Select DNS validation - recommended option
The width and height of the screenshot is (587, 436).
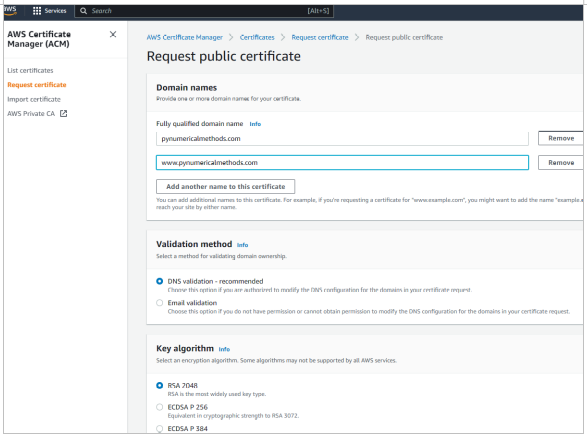coord(159,281)
